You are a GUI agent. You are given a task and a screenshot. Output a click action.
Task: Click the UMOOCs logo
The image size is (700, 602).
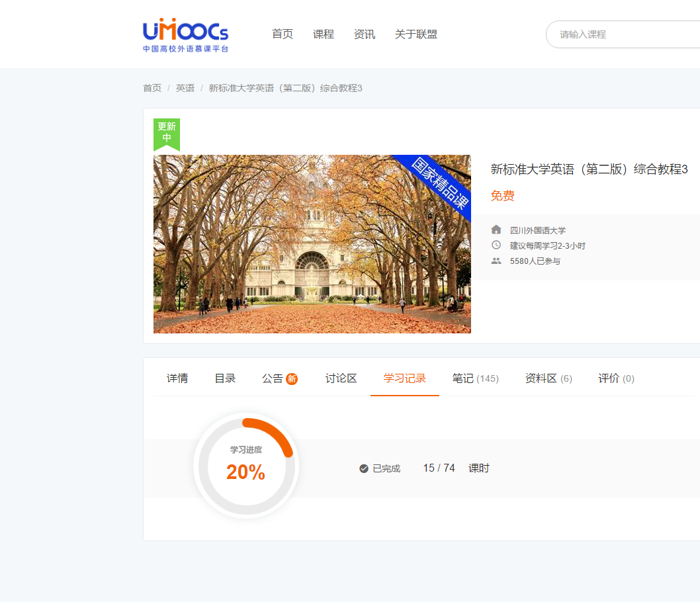[x=185, y=35]
